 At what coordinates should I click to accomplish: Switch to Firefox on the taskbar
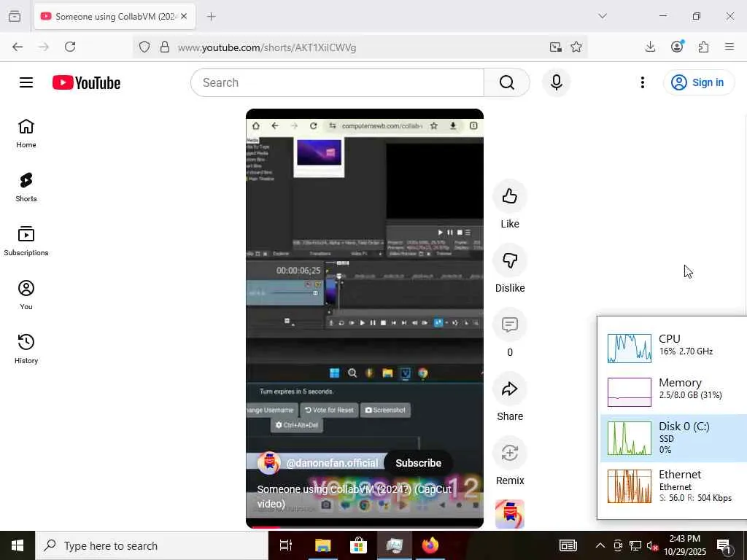[x=430, y=545]
